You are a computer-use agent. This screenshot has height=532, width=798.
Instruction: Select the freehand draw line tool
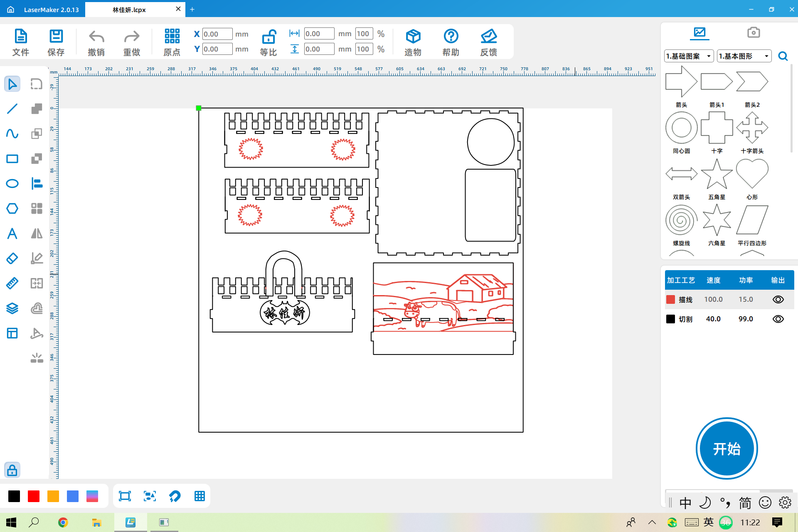pyautogui.click(x=12, y=133)
